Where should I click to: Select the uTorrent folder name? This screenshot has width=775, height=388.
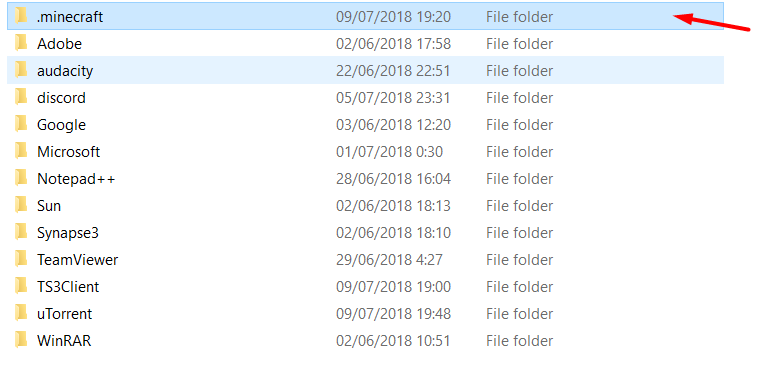pos(65,314)
